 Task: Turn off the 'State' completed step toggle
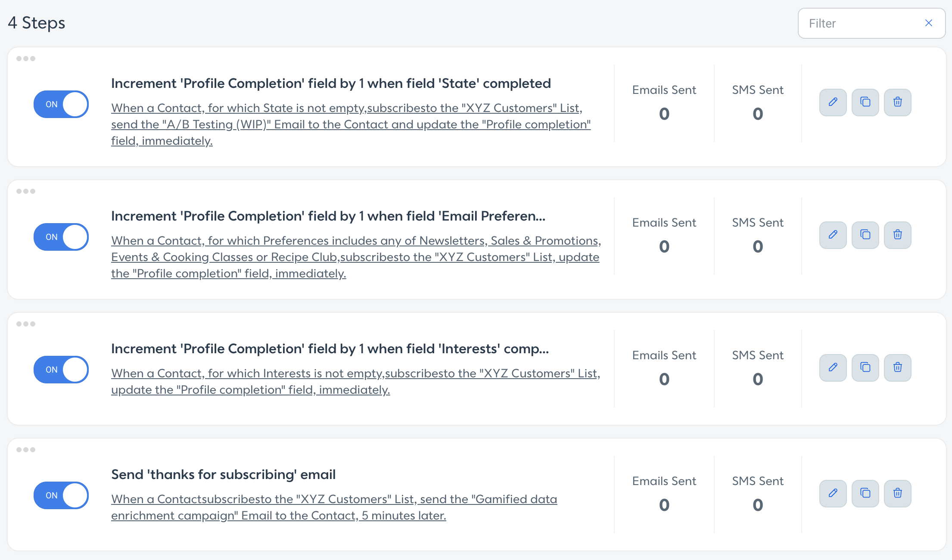click(x=61, y=104)
